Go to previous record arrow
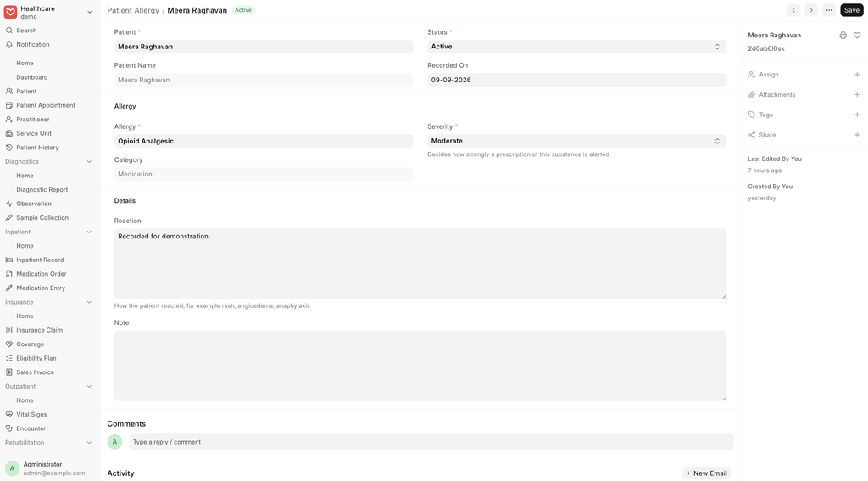The width and height of the screenshot is (868, 481). point(793,10)
